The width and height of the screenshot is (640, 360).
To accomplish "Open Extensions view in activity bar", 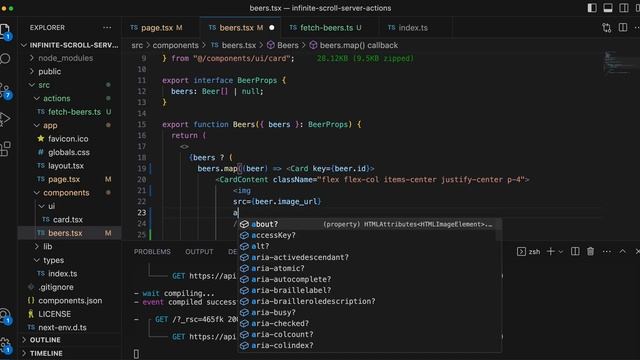I will coord(5,149).
